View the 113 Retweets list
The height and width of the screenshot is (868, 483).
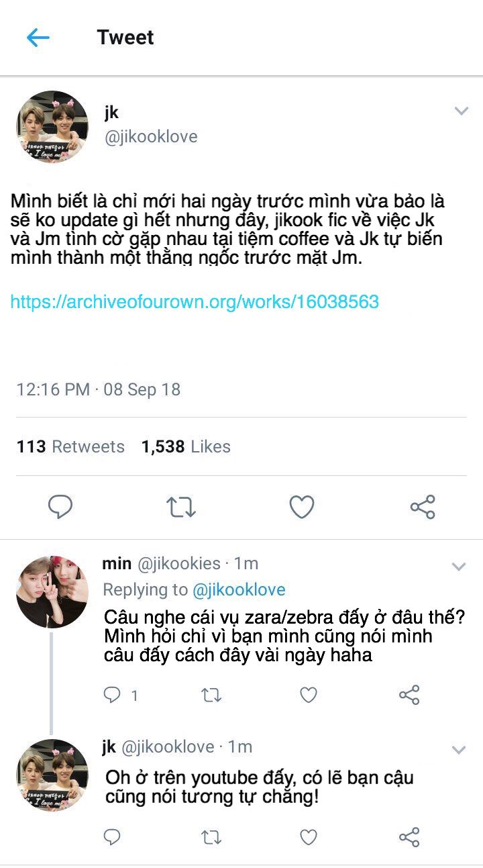pos(70,446)
